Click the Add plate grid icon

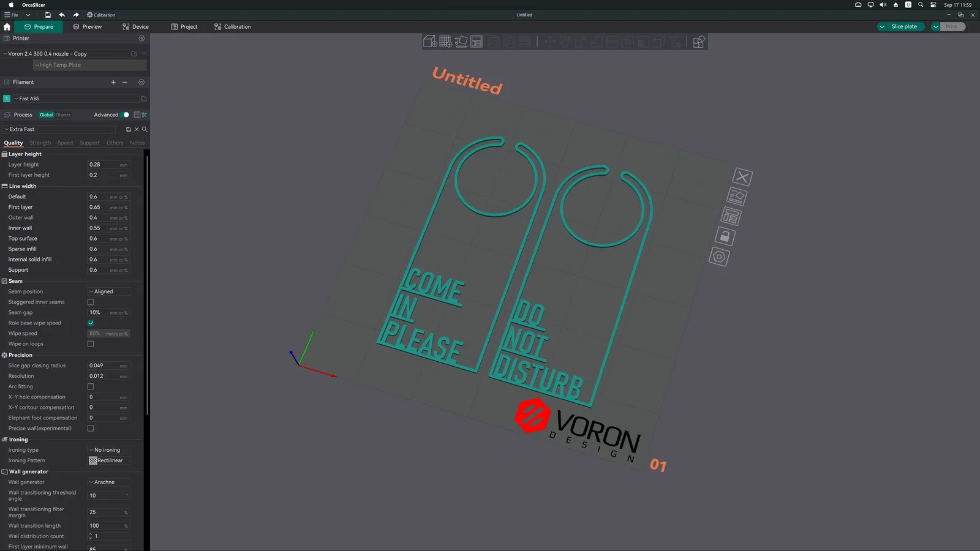(446, 42)
